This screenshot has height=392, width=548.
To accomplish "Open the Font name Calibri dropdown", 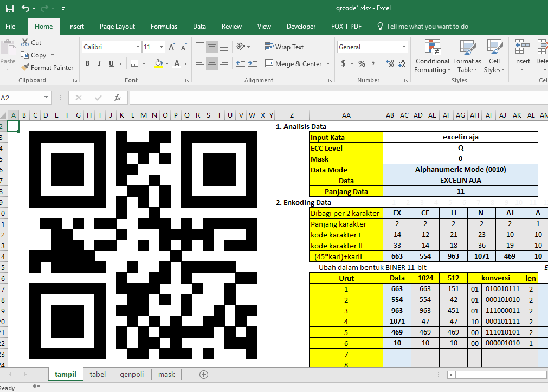I will (x=138, y=47).
